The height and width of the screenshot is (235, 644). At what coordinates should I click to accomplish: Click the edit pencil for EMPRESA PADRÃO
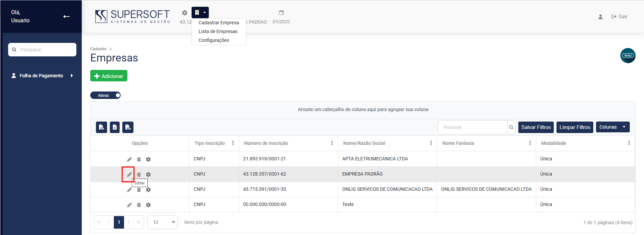pos(129,175)
